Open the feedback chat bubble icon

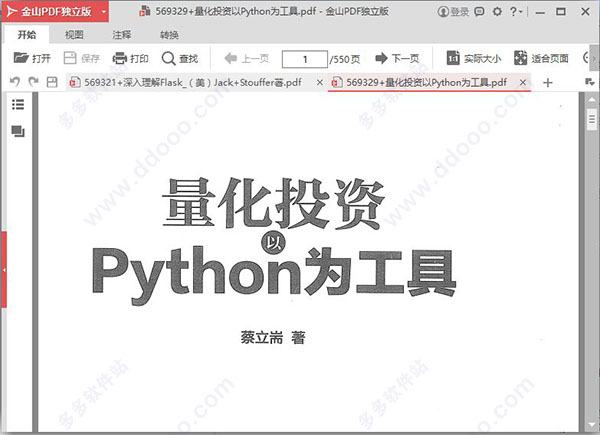(479, 11)
